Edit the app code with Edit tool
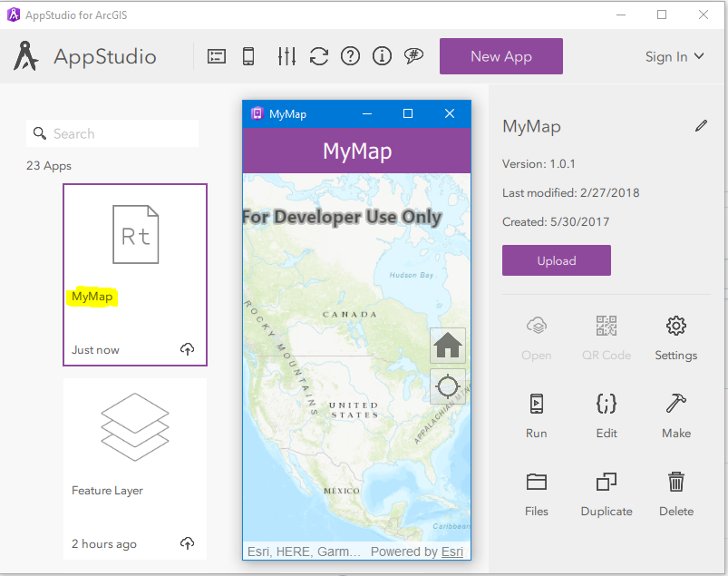Image resolution: width=728 pixels, height=576 pixels. pos(607,416)
